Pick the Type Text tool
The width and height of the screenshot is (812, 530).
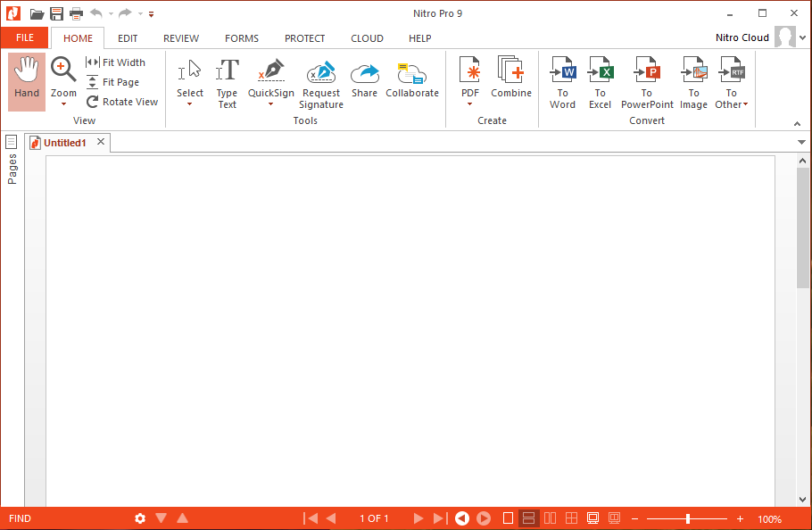pos(227,83)
